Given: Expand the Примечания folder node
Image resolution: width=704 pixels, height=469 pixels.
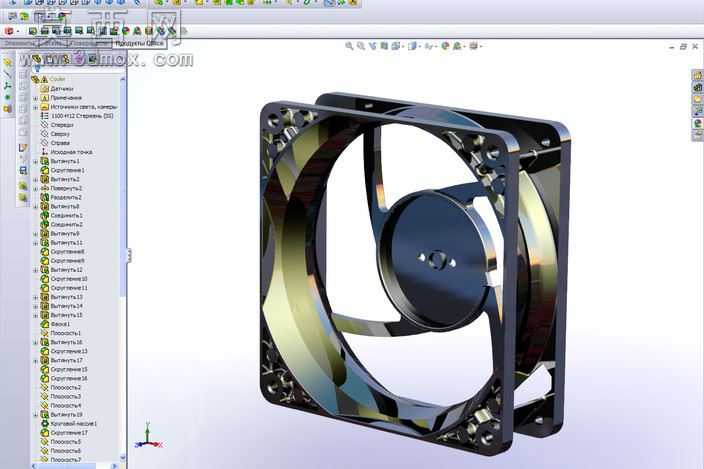Looking at the screenshot, I should (36, 98).
